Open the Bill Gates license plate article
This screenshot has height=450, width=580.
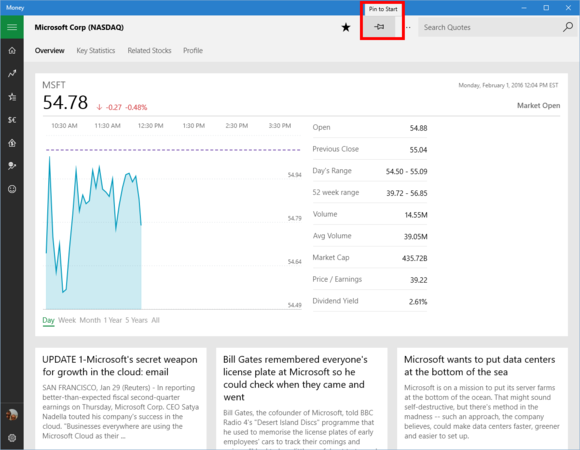[x=301, y=399]
